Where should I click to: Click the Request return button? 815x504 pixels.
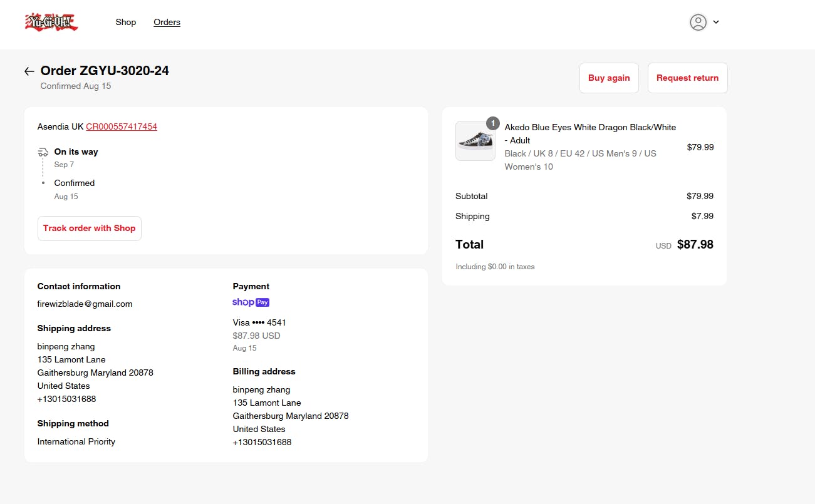click(687, 78)
